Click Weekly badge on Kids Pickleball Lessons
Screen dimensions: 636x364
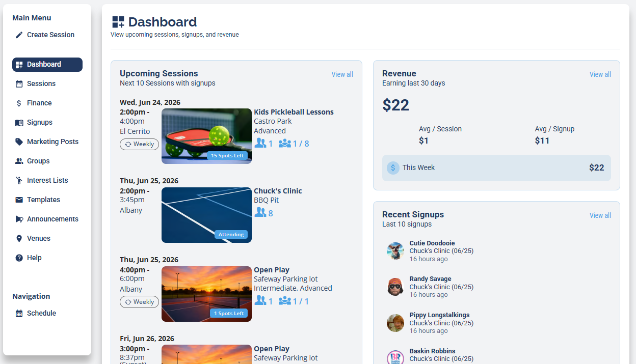click(139, 144)
